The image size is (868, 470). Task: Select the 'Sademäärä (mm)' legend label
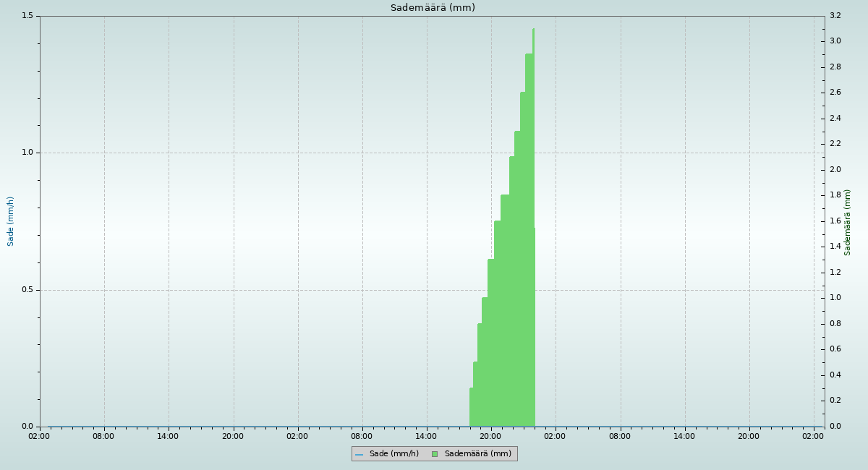[477, 454]
